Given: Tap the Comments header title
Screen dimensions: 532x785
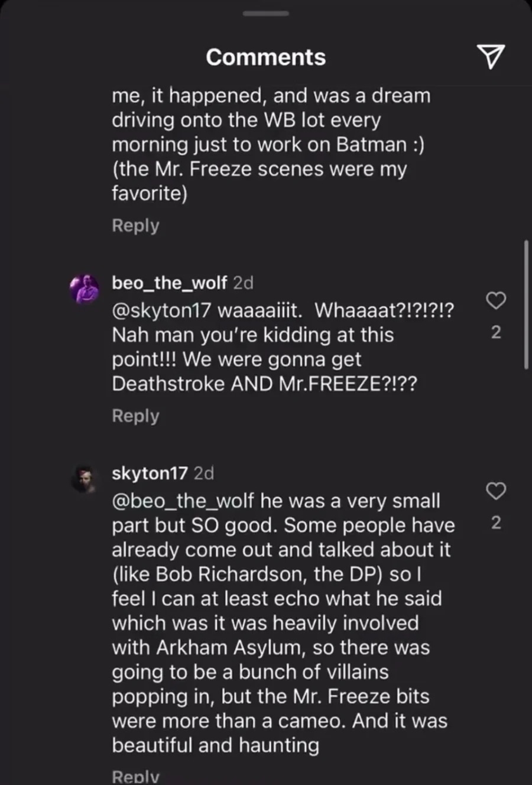Looking at the screenshot, I should [266, 57].
